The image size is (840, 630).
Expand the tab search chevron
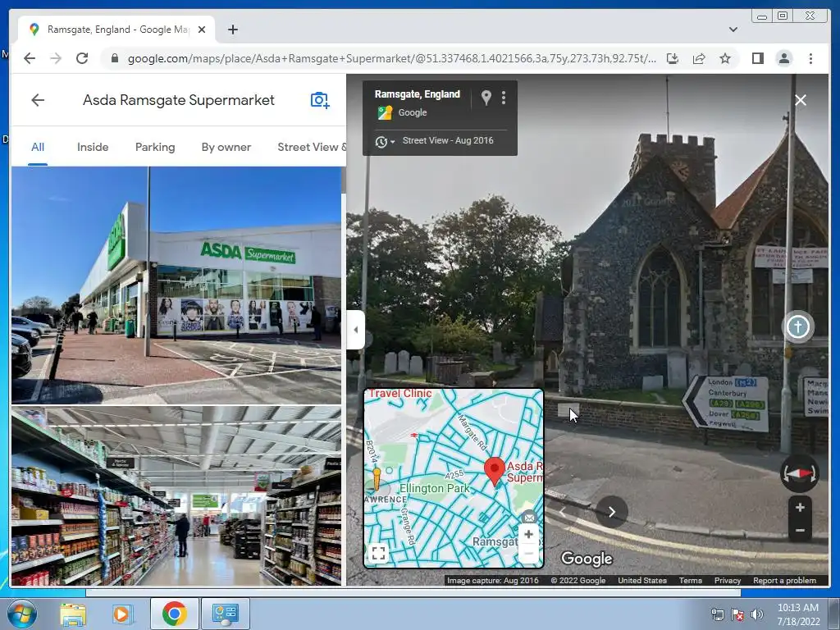pos(733,30)
